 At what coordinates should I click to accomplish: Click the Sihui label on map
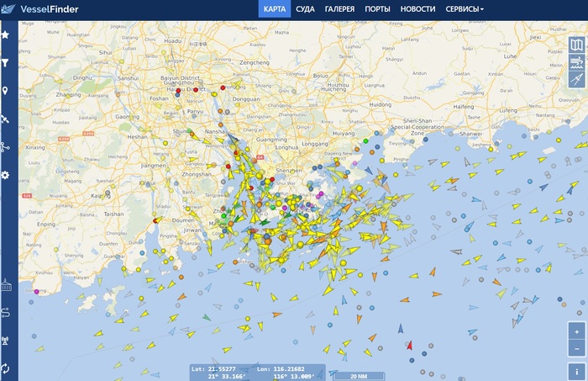pyautogui.click(x=105, y=52)
